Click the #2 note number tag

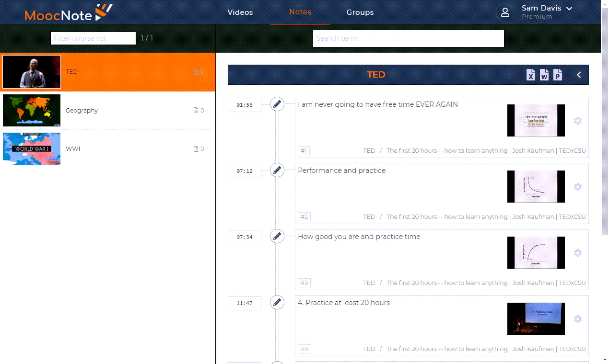point(304,217)
